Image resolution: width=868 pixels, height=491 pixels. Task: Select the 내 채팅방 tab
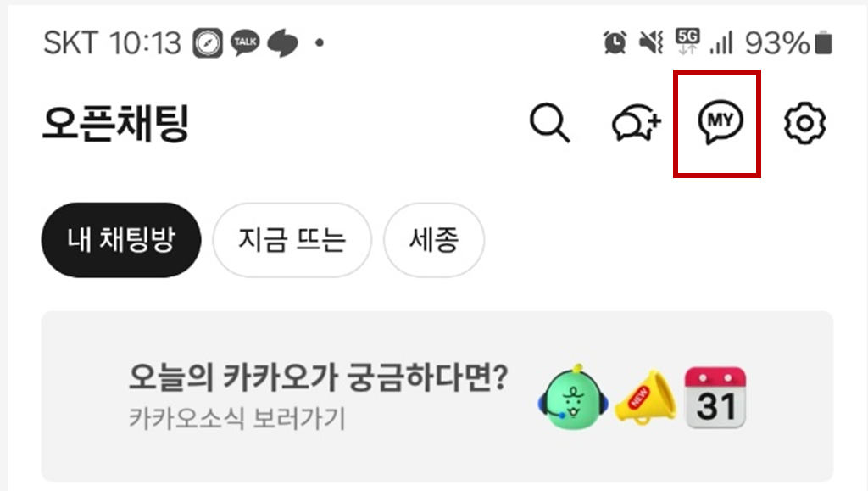point(121,240)
